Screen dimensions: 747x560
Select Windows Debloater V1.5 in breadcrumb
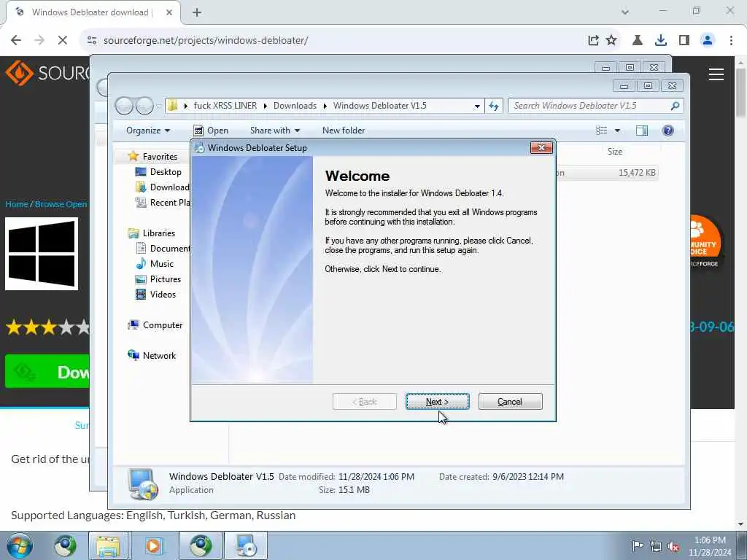[379, 106]
